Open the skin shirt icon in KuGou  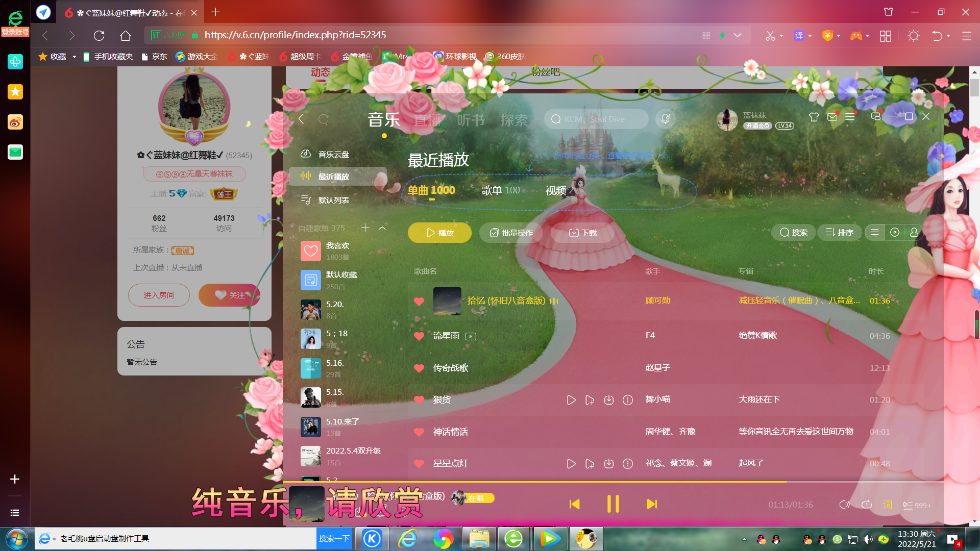point(814,117)
